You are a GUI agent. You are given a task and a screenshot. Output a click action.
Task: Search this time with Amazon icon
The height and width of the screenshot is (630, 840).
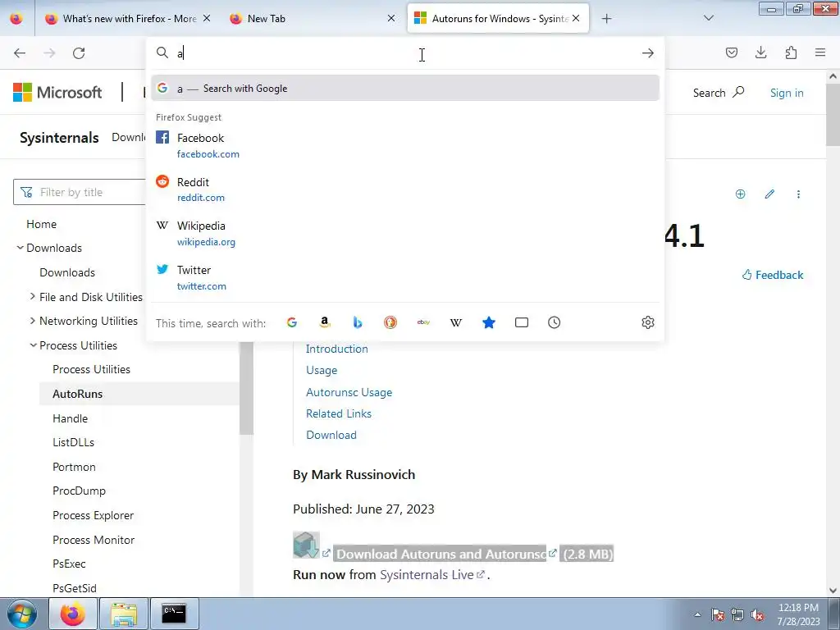point(325,322)
